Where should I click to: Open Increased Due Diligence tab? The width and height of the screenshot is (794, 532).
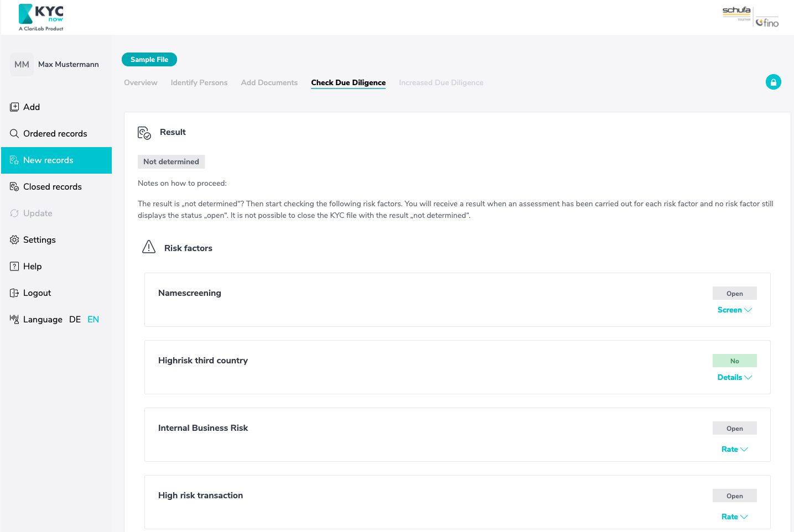click(x=441, y=82)
